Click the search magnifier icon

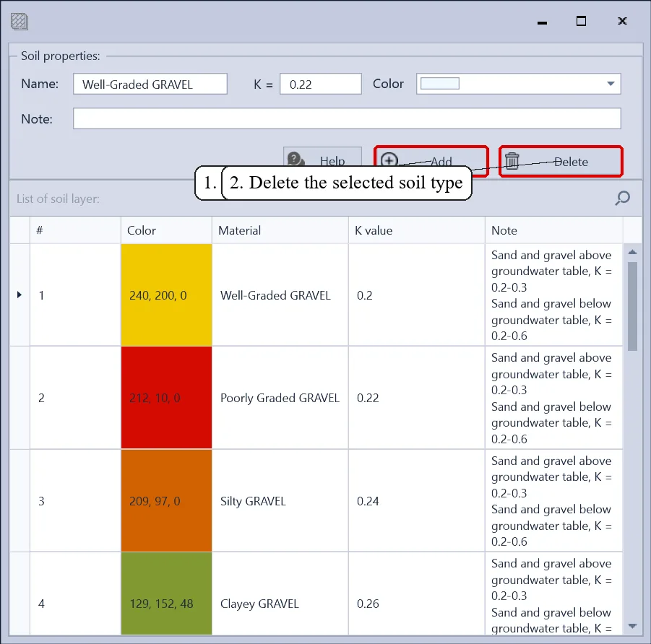[622, 199]
